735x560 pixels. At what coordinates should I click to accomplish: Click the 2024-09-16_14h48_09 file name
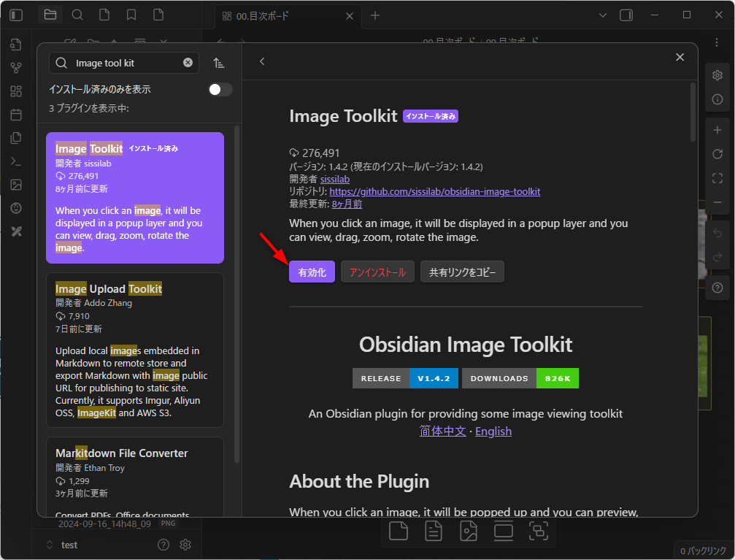104,523
